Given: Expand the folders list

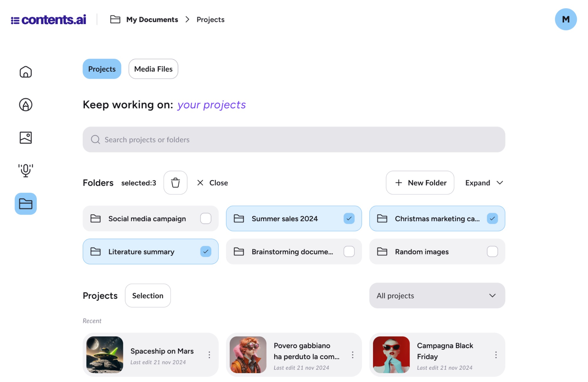Looking at the screenshot, I should [483, 182].
